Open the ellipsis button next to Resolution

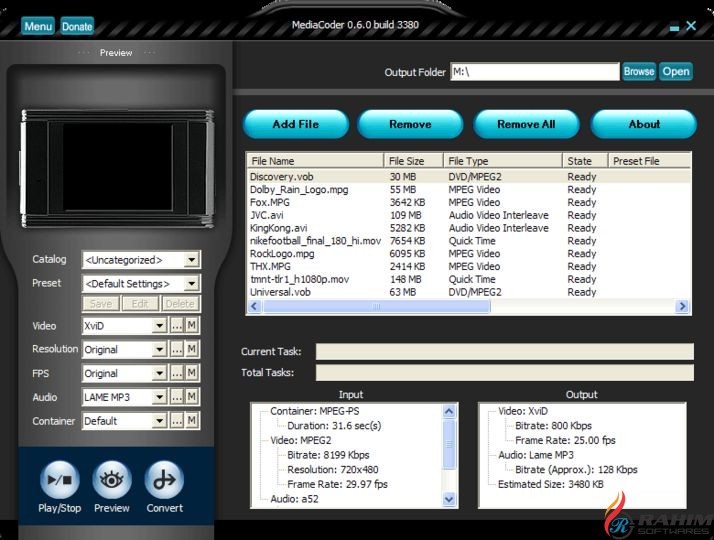[x=176, y=350]
